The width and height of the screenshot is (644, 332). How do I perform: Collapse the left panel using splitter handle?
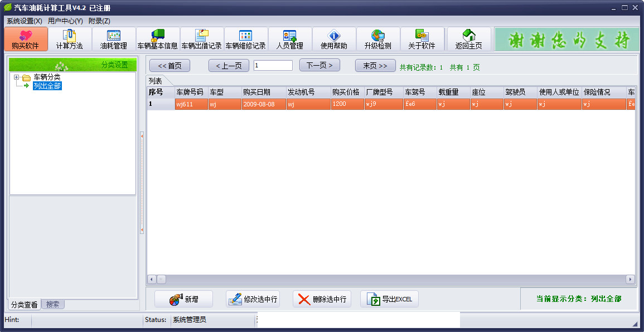(x=142, y=182)
